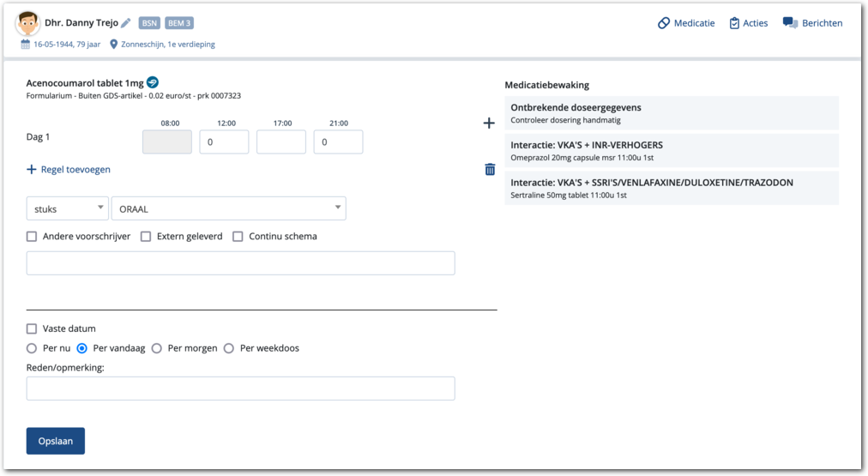Click Regel toevoegen to add a row
Screen dimensions: 868x476
[69, 170]
